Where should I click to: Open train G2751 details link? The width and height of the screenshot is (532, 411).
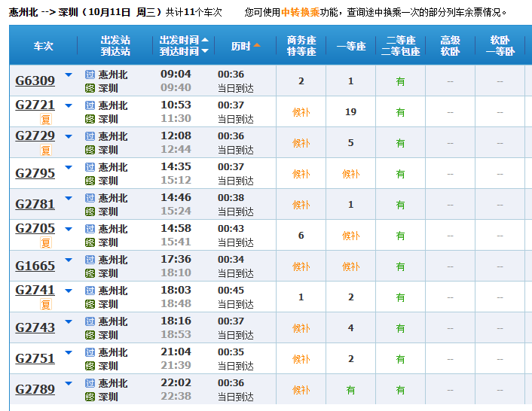pyautogui.click(x=35, y=358)
